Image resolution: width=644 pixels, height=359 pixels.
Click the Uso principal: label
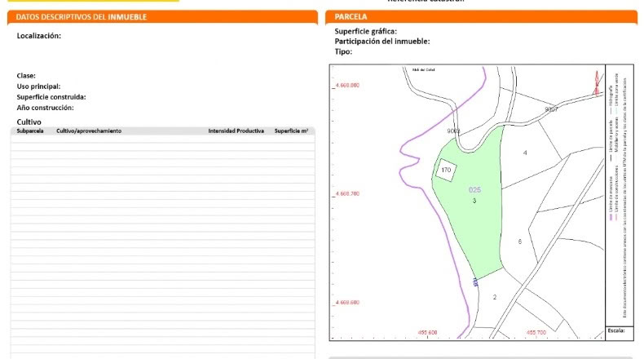click(38, 86)
